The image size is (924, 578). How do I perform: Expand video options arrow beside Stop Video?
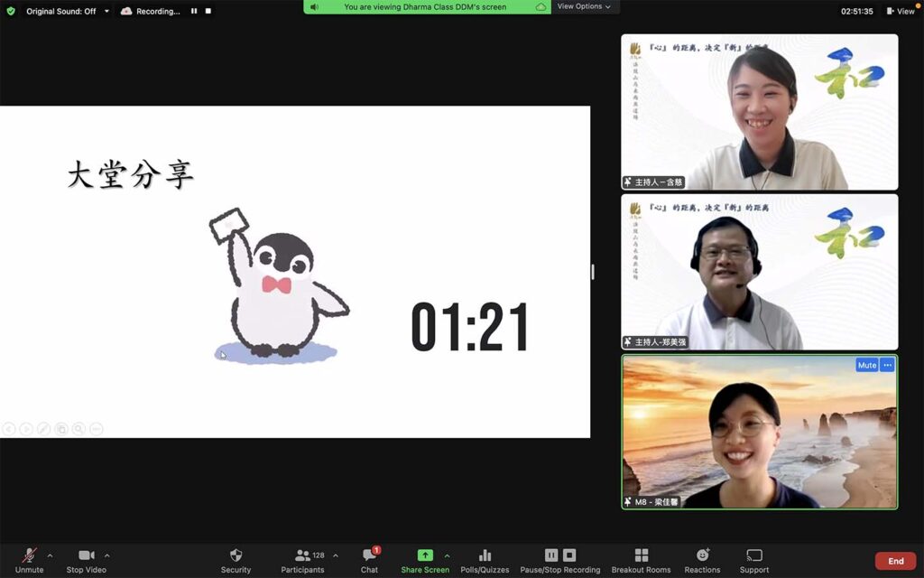[107, 555]
